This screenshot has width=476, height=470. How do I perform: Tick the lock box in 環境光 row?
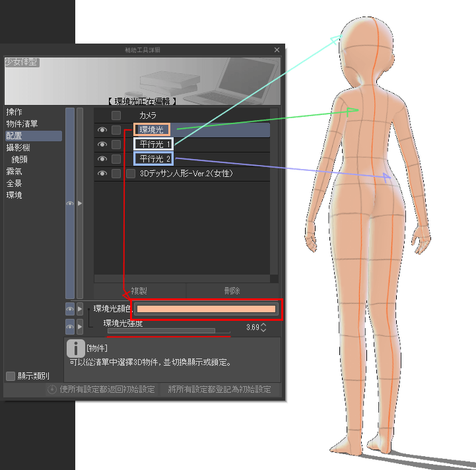[x=116, y=130]
